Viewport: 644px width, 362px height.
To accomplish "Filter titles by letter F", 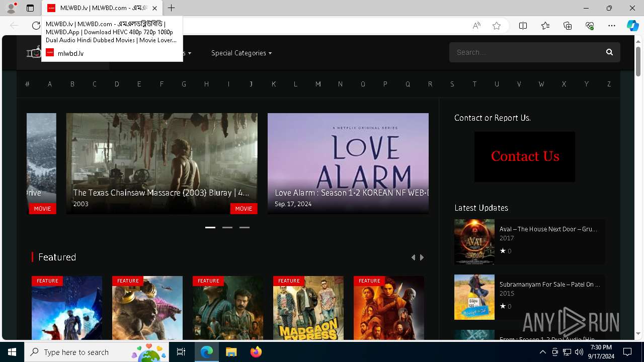I will [162, 84].
